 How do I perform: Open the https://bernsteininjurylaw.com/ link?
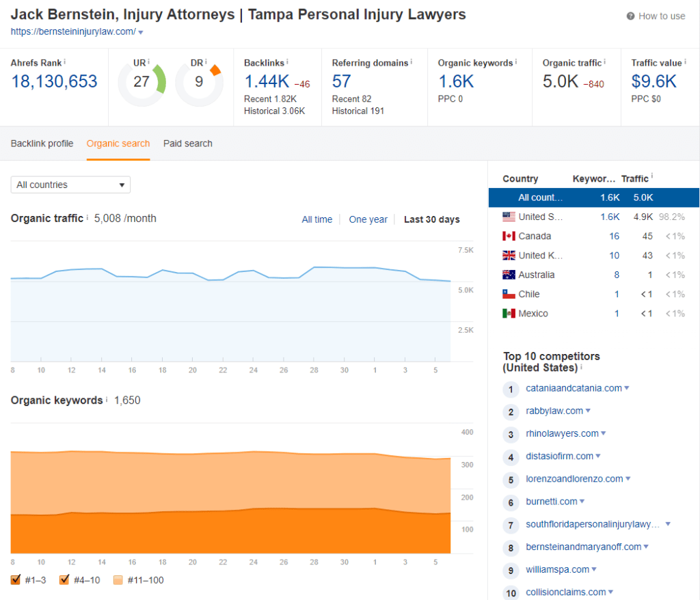[73, 31]
